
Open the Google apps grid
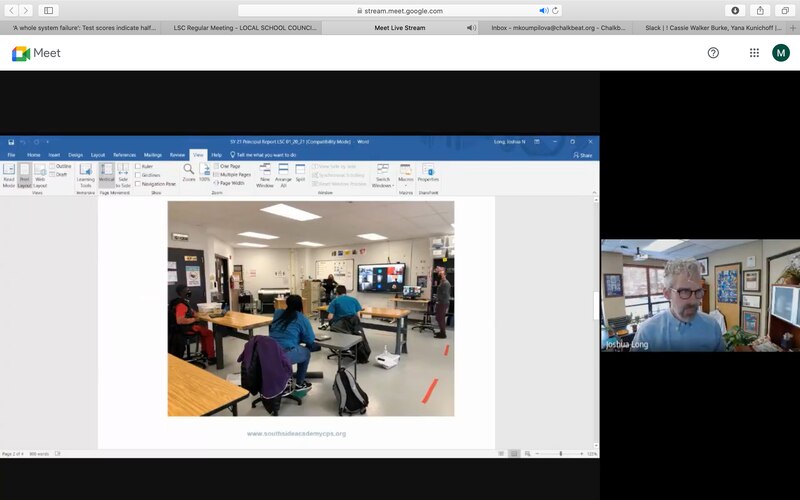coord(754,53)
